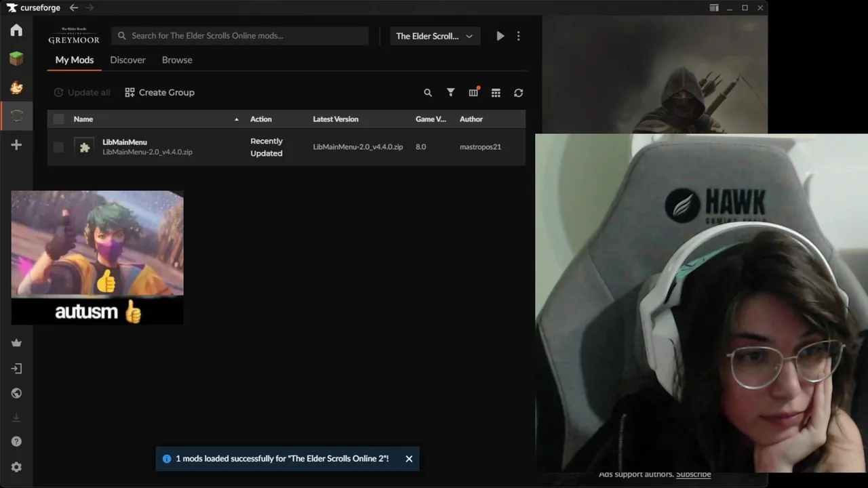Go forward with the right arrow
Image resolution: width=868 pixels, height=488 pixels.
[90, 8]
